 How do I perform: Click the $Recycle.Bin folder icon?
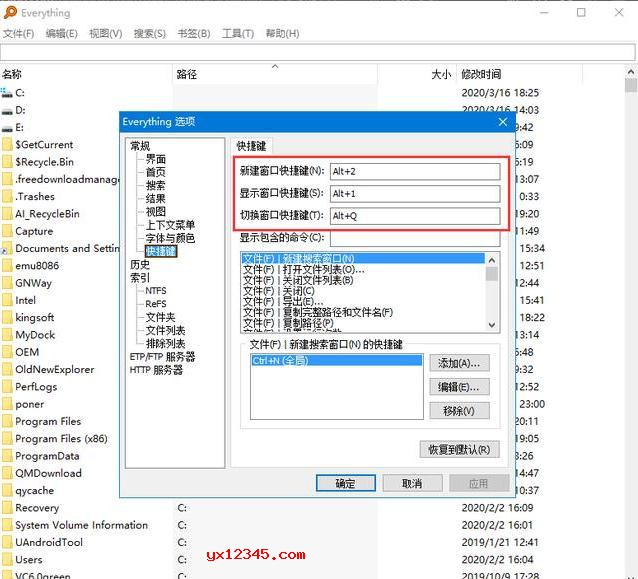(x=7, y=162)
